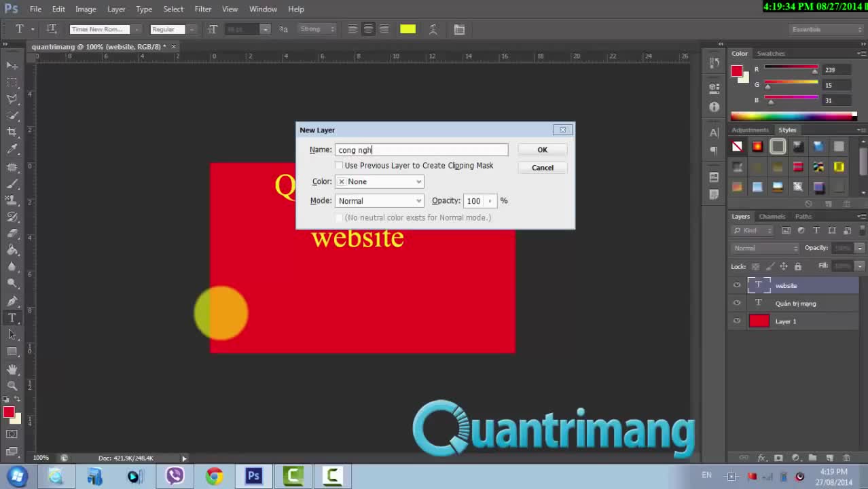Image resolution: width=868 pixels, height=489 pixels.
Task: Open the layer blend mode Normal dropdown
Action: point(765,248)
